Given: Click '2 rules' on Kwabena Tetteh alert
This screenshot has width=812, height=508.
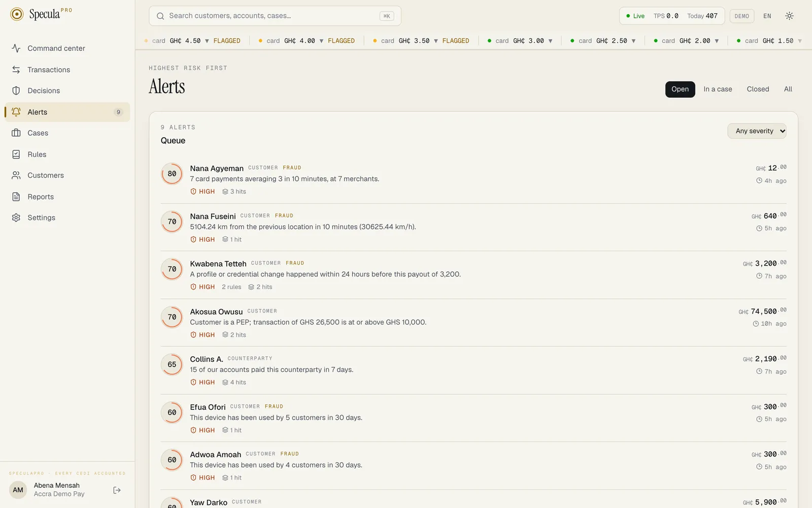Looking at the screenshot, I should click(231, 287).
